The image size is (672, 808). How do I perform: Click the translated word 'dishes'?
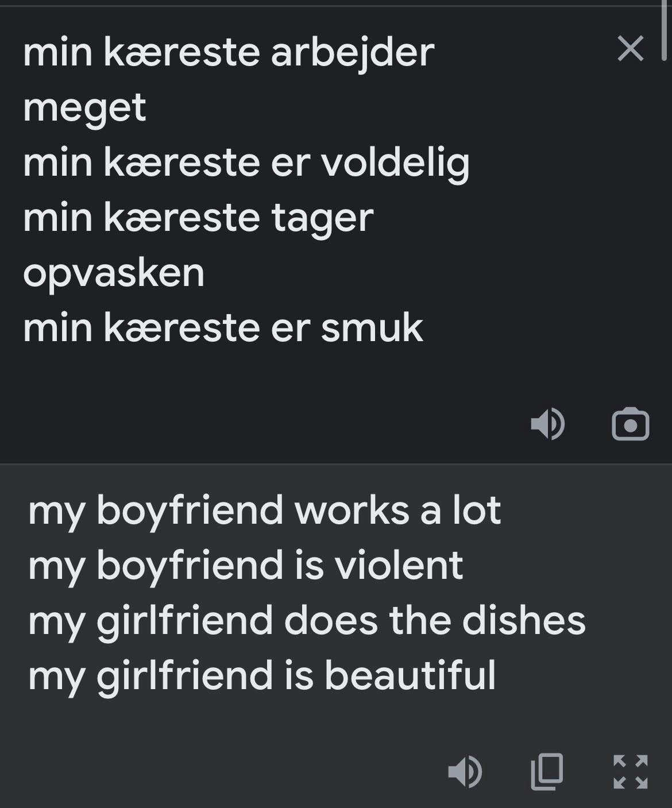coord(524,620)
